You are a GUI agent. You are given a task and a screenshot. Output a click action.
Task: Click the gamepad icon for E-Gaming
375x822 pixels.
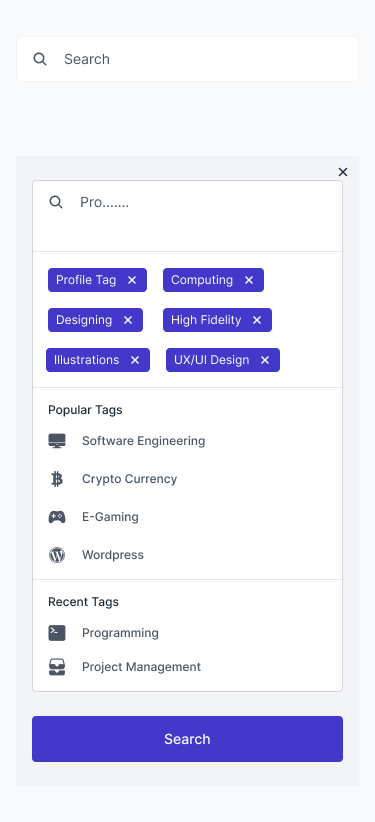pyautogui.click(x=57, y=517)
